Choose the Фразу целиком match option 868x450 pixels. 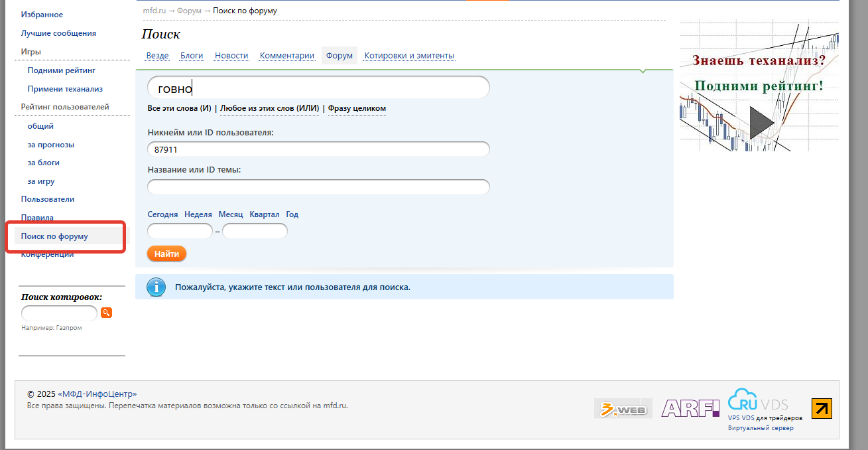357,108
